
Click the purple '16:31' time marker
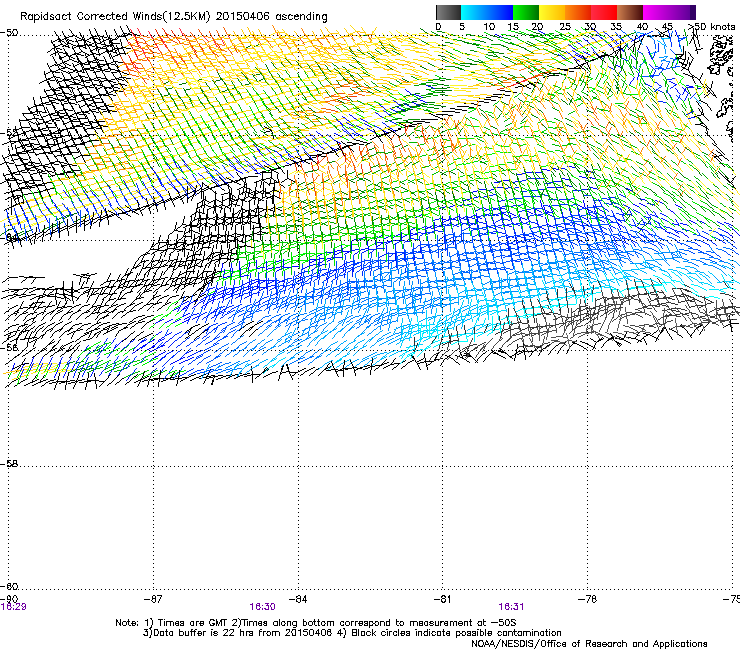(x=511, y=607)
